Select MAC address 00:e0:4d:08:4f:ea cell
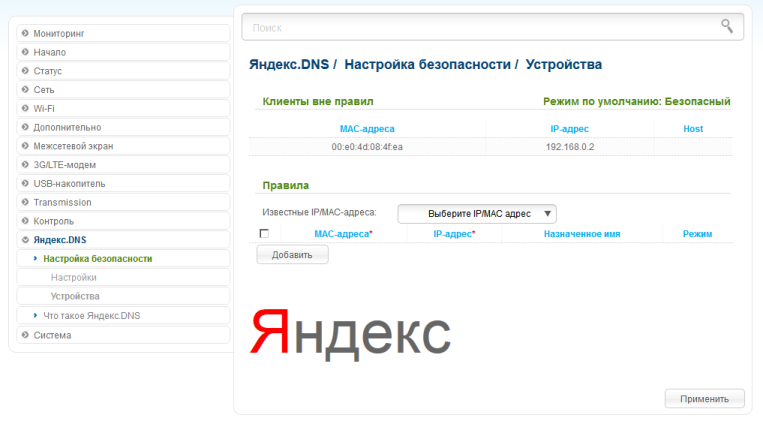763x424 pixels. pos(367,147)
